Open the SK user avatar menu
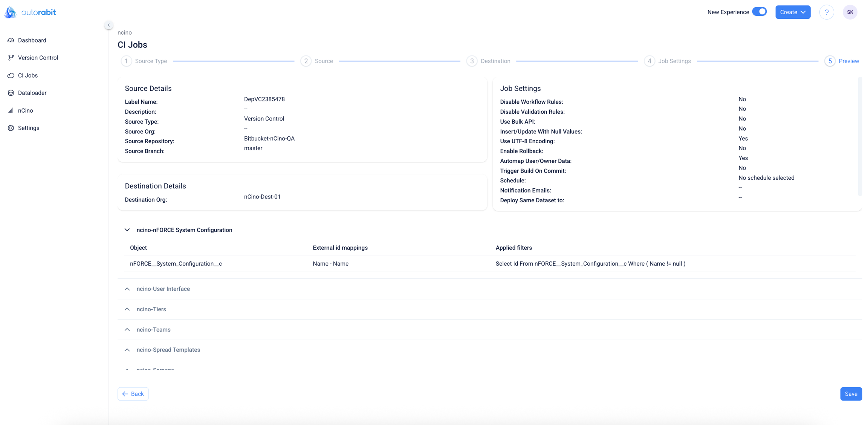868x425 pixels. [x=850, y=12]
